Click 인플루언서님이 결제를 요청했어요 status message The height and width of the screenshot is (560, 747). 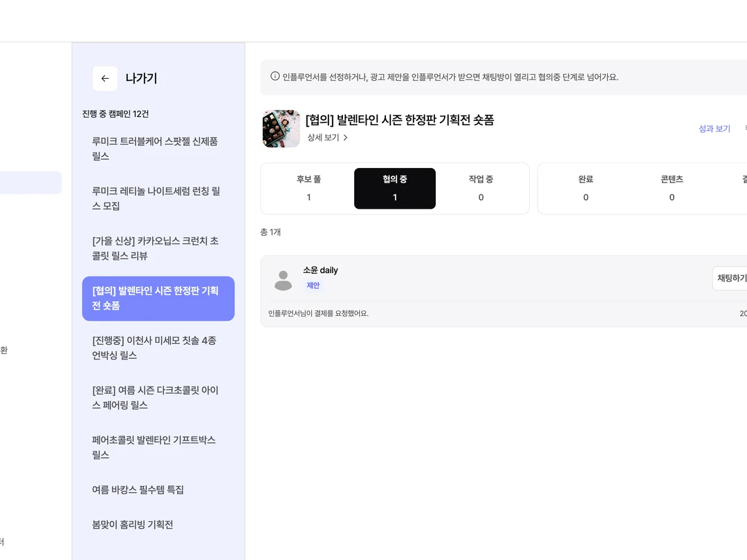[318, 313]
